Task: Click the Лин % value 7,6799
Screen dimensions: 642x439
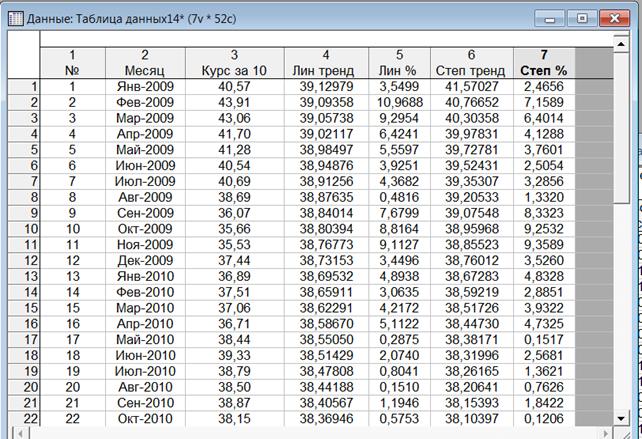Action: [399, 213]
